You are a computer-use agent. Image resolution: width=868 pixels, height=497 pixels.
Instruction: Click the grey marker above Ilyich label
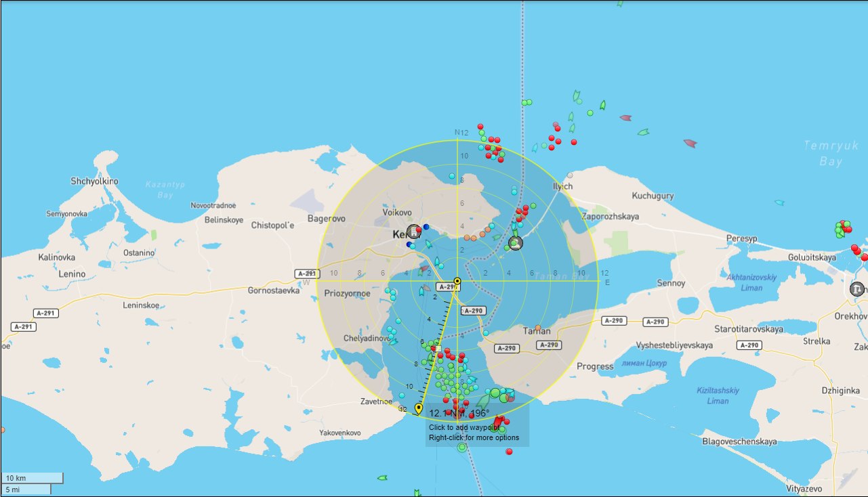pyautogui.click(x=570, y=175)
